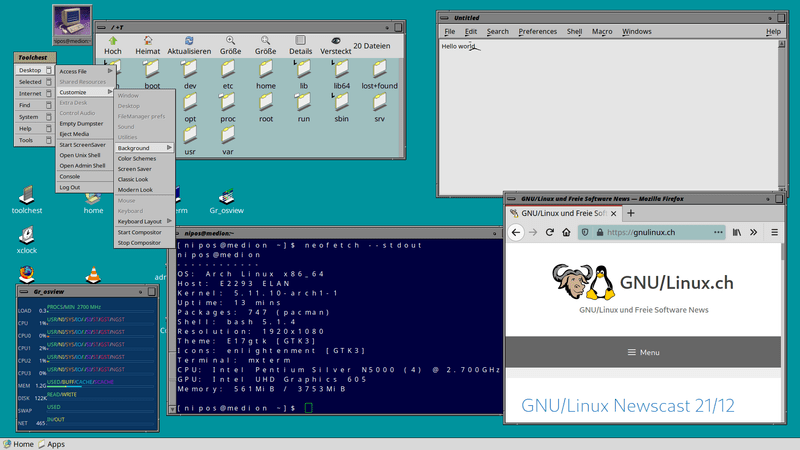Click the Gr_osview desktop icon
The width and height of the screenshot is (800, 450).
(227, 202)
